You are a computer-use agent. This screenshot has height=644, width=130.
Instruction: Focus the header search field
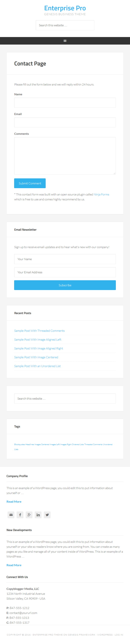65,25
